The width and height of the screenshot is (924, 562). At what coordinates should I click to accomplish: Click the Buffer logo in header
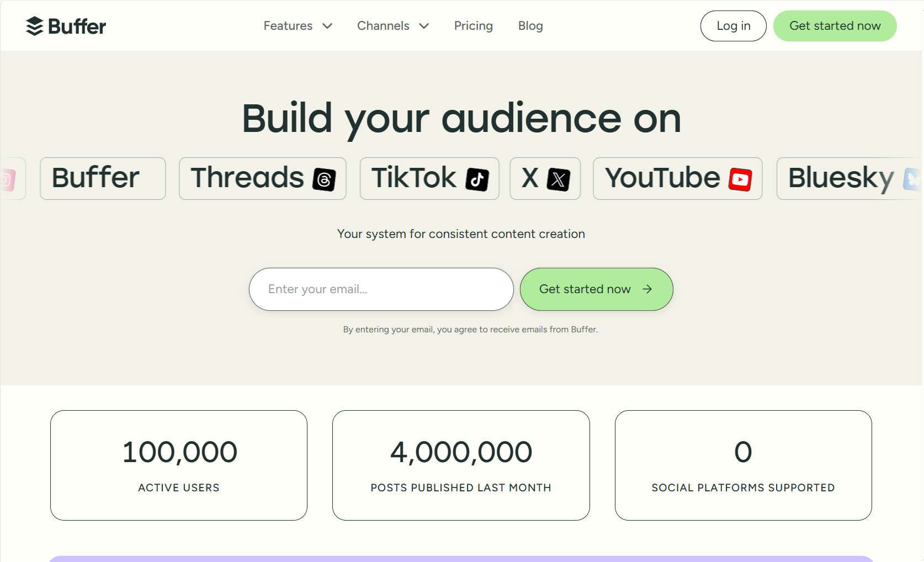click(x=66, y=26)
